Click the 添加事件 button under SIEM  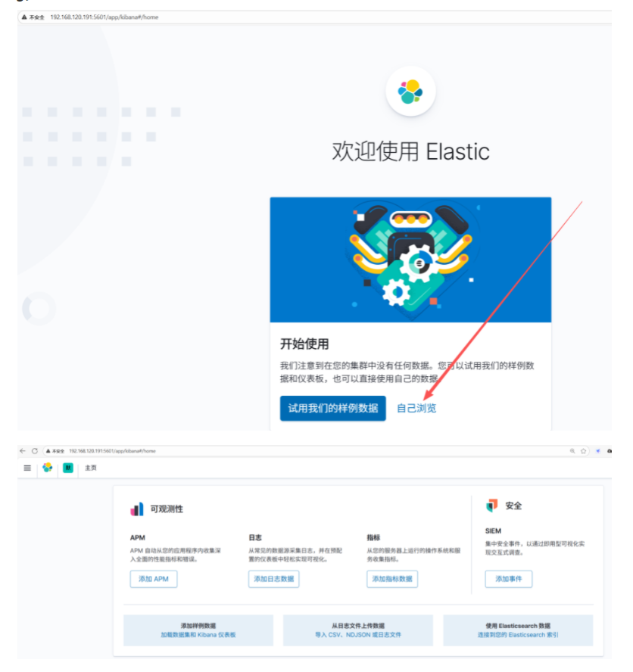click(509, 579)
